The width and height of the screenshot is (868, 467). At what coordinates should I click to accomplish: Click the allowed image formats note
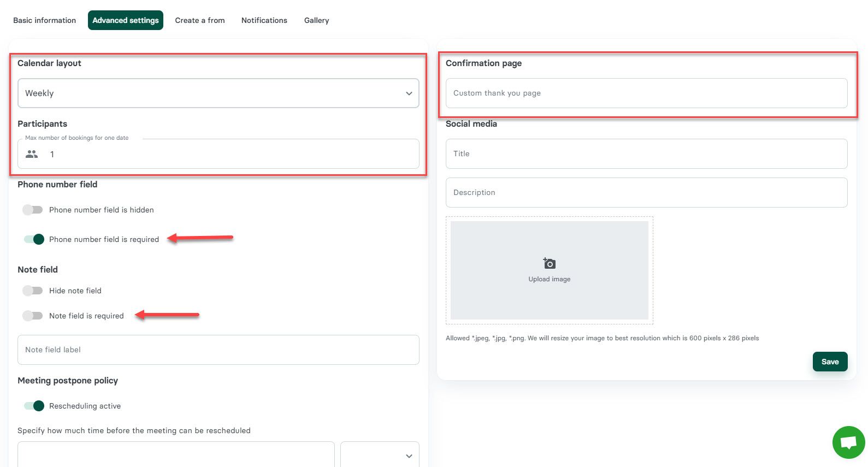[x=603, y=338]
